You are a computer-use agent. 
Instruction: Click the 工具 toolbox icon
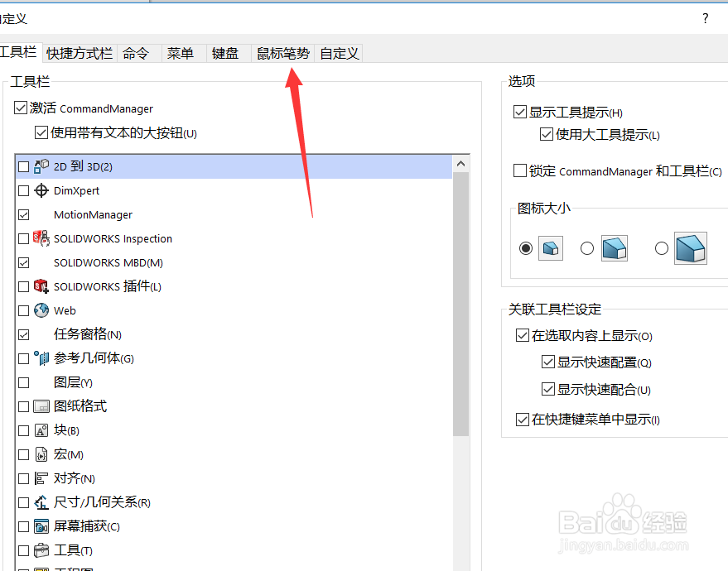click(41, 550)
